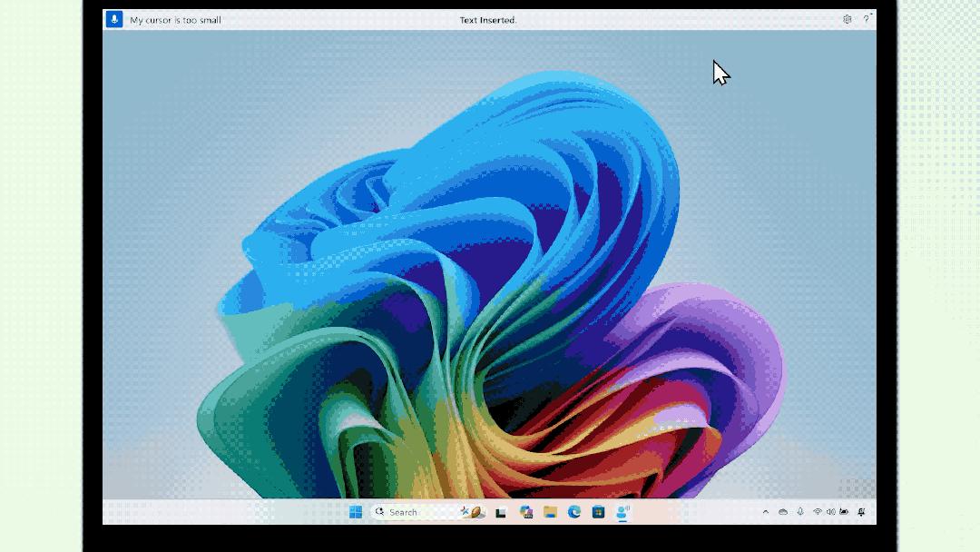Click the microphone icon in system tray

click(800, 512)
